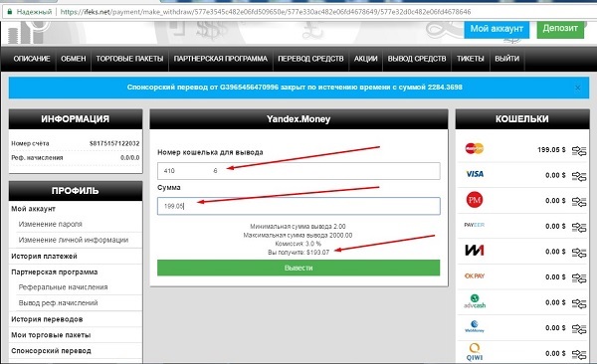Click the black and red W1 wallet logo

click(x=475, y=251)
